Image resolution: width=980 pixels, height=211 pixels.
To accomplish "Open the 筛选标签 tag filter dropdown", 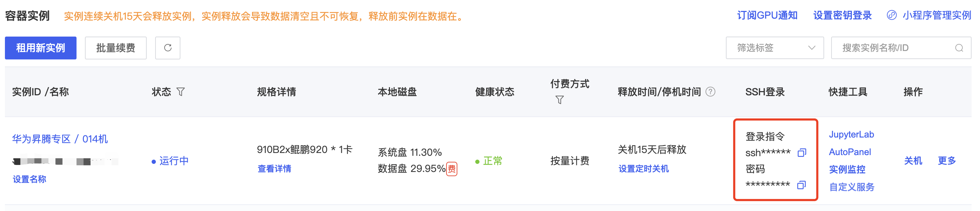I will click(x=774, y=48).
